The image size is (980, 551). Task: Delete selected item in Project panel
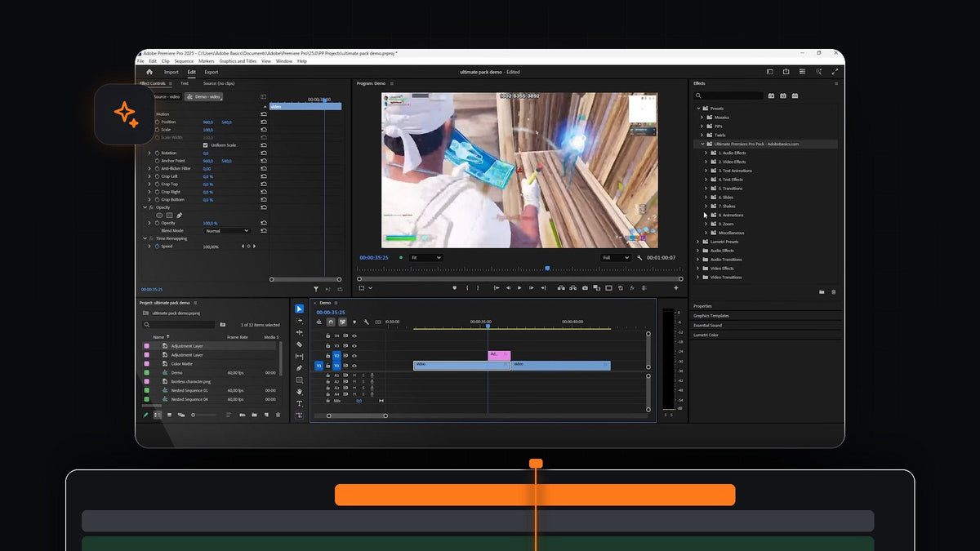pos(278,415)
